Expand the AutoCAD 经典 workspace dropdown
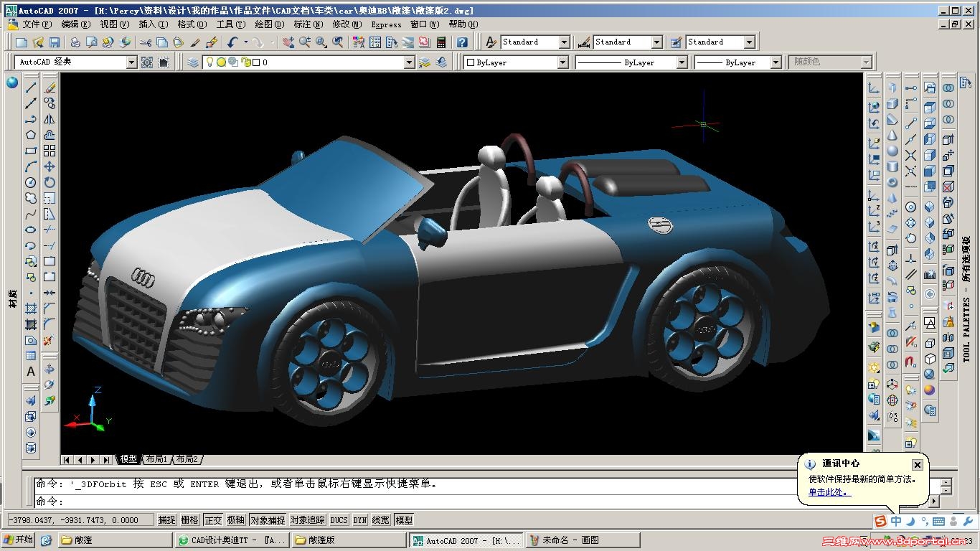The height and width of the screenshot is (551, 980). (131, 62)
